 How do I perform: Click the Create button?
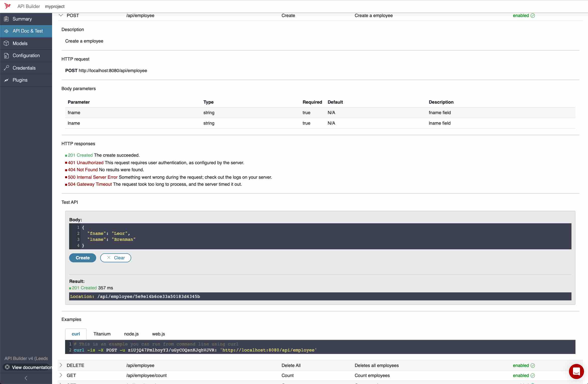point(83,258)
